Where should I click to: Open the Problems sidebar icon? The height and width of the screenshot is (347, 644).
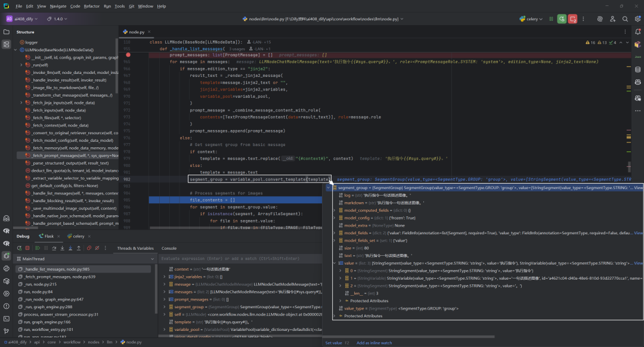(x=7, y=306)
